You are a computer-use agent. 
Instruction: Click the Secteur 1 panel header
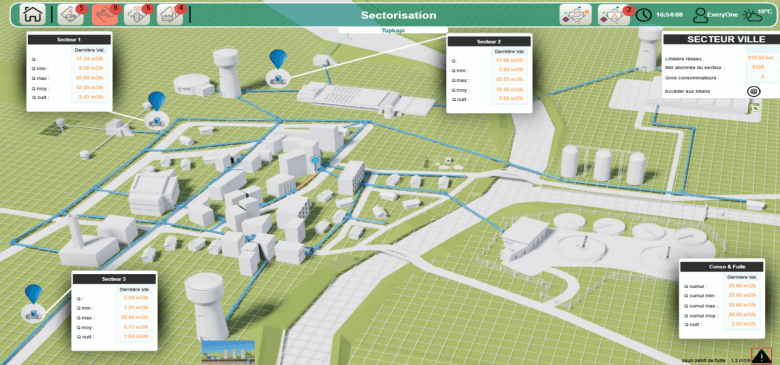[69, 40]
